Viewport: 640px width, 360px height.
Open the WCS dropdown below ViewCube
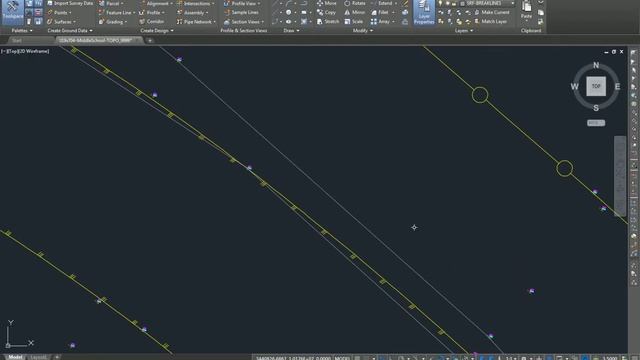tap(596, 123)
